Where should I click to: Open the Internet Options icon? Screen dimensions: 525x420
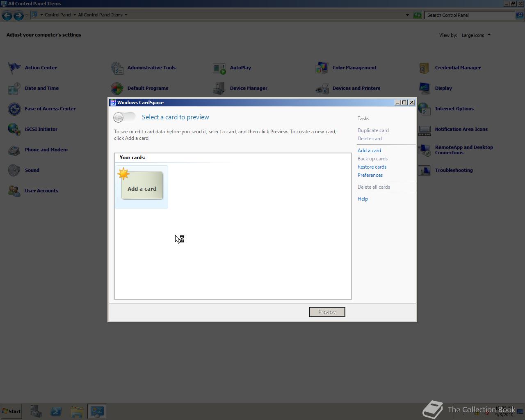425,109
